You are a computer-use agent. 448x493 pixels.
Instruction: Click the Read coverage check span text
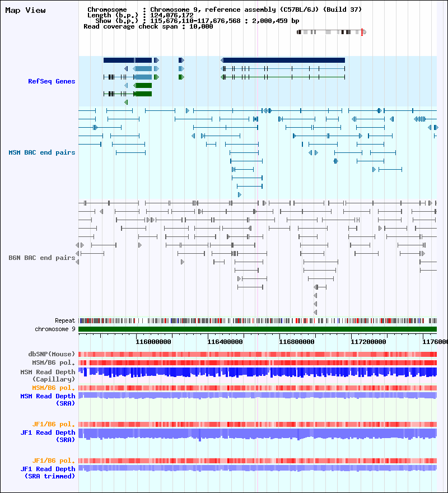coord(148,26)
